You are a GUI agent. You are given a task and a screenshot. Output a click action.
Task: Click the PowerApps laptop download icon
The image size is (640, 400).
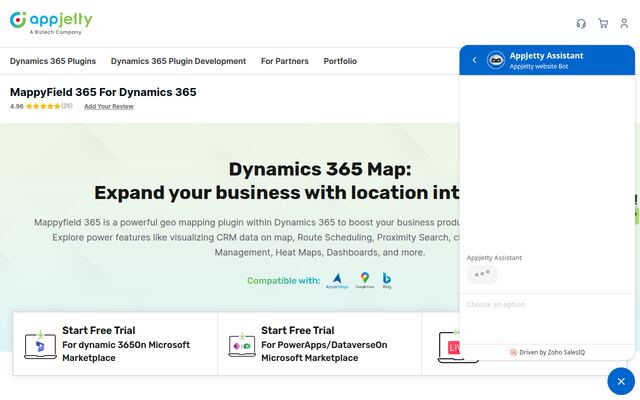pyautogui.click(x=242, y=344)
